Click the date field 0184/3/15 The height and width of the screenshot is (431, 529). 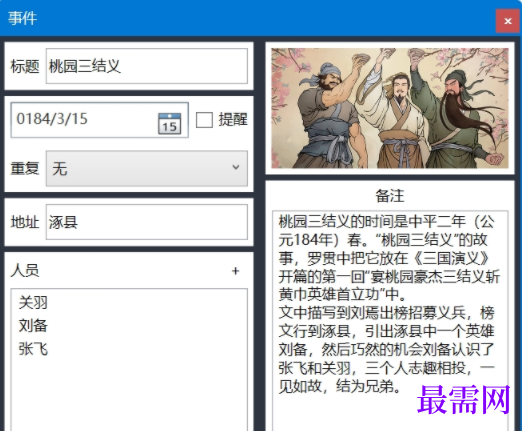point(100,120)
